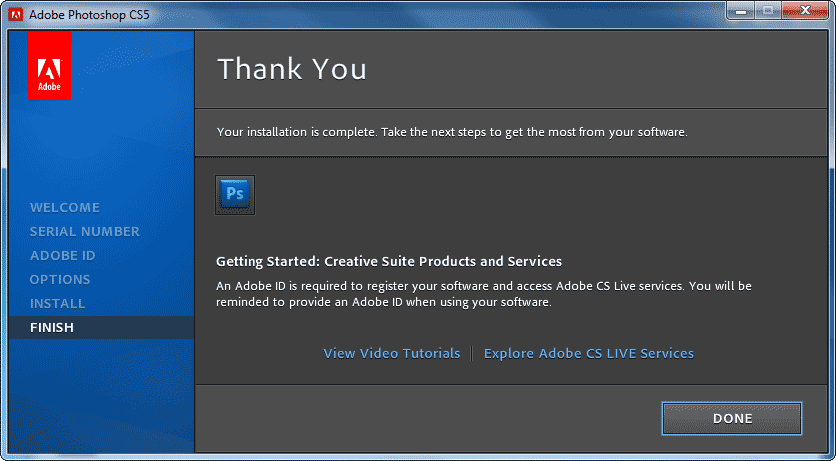Select the highlighted FINISH step
This screenshot has height=461, width=836.
pyautogui.click(x=101, y=327)
